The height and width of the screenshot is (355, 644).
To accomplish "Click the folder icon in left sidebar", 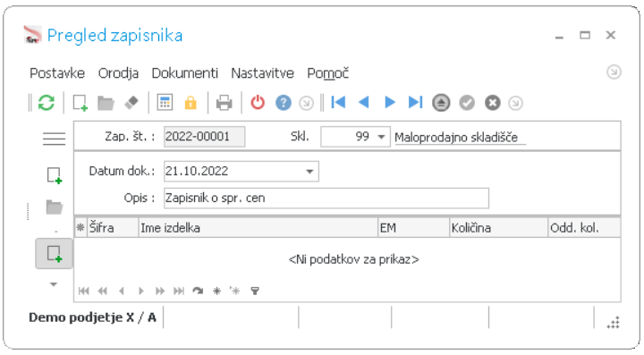I will [x=55, y=207].
